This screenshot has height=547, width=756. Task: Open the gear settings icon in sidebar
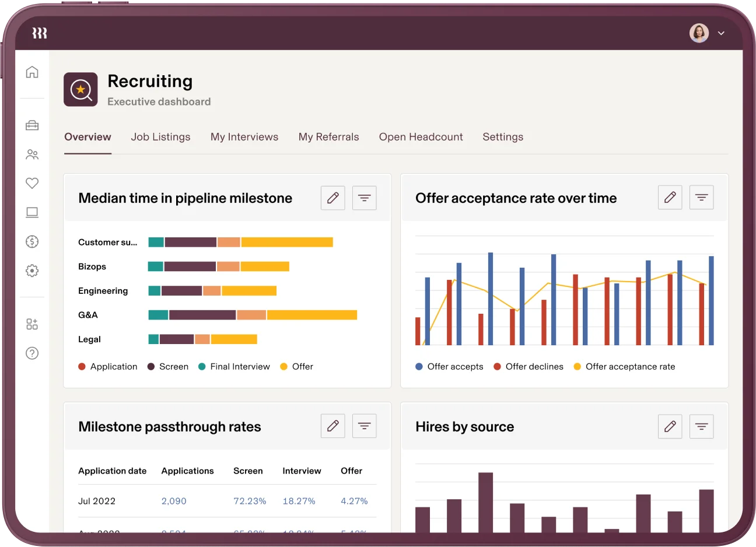[x=32, y=271]
